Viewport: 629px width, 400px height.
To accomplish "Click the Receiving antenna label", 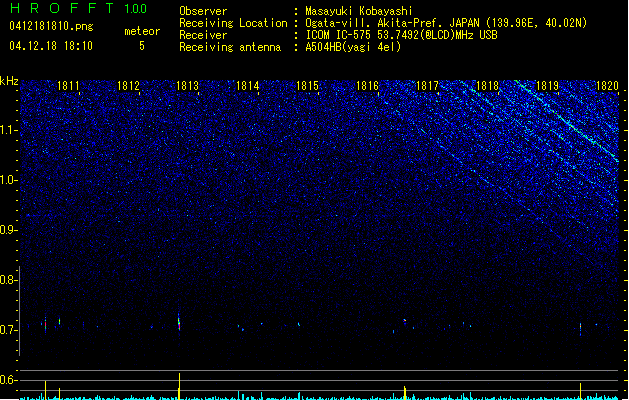I will click(230, 47).
